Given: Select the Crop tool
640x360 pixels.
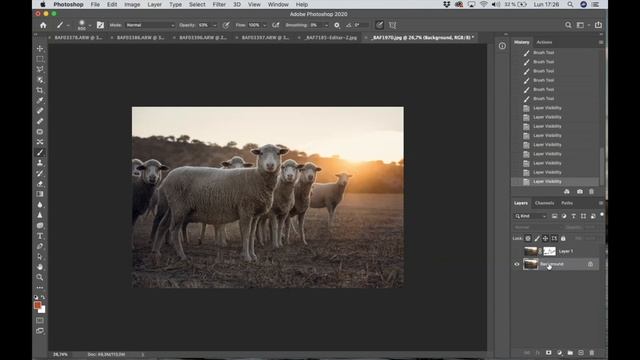Looking at the screenshot, I should (40, 90).
